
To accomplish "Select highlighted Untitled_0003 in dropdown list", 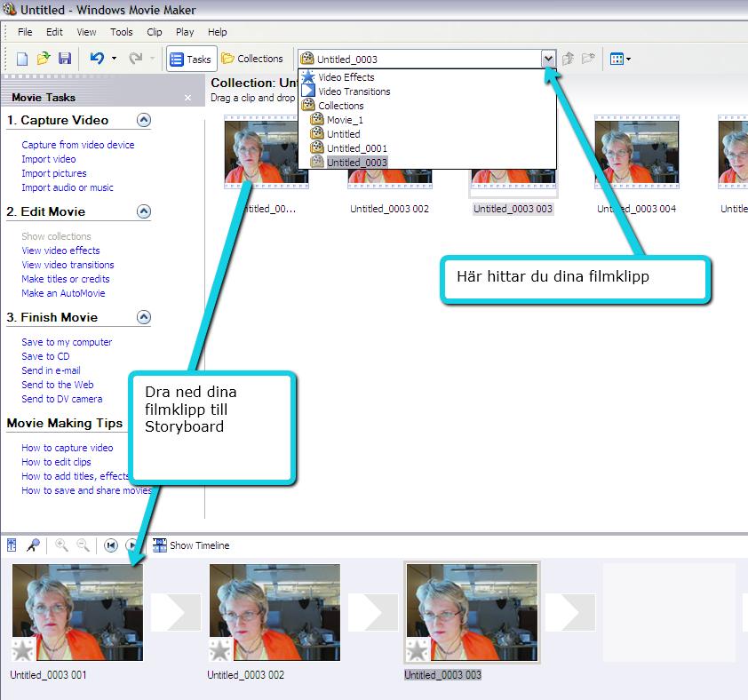I will point(427,163).
